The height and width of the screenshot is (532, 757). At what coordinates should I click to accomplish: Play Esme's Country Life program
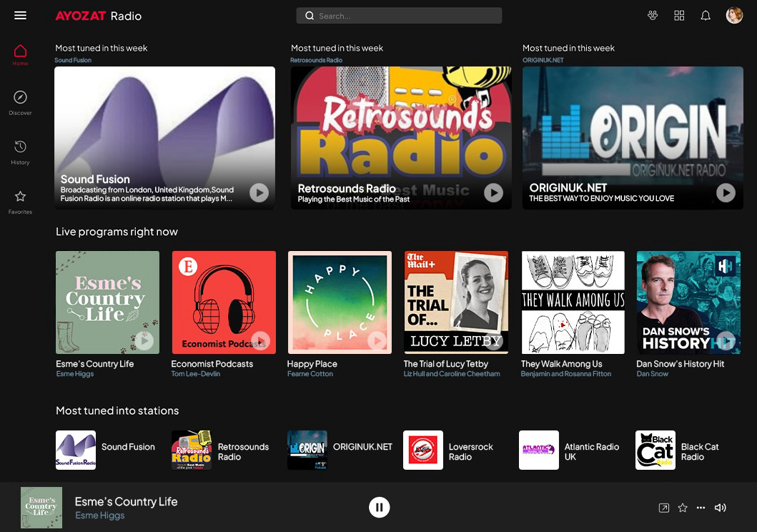click(x=144, y=341)
